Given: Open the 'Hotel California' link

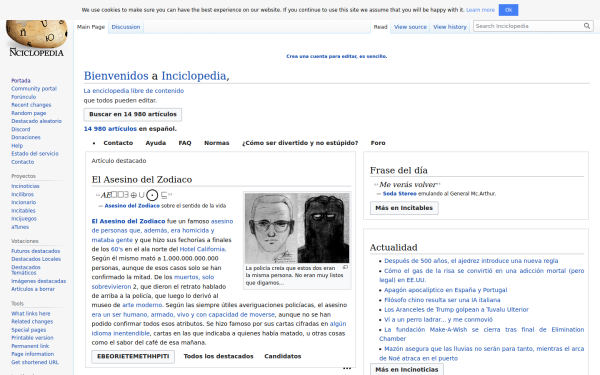Looking at the screenshot, I should [x=202, y=249].
